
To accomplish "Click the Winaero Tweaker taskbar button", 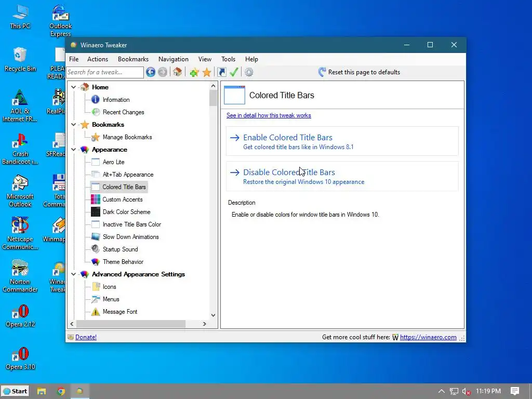I will 79,391.
